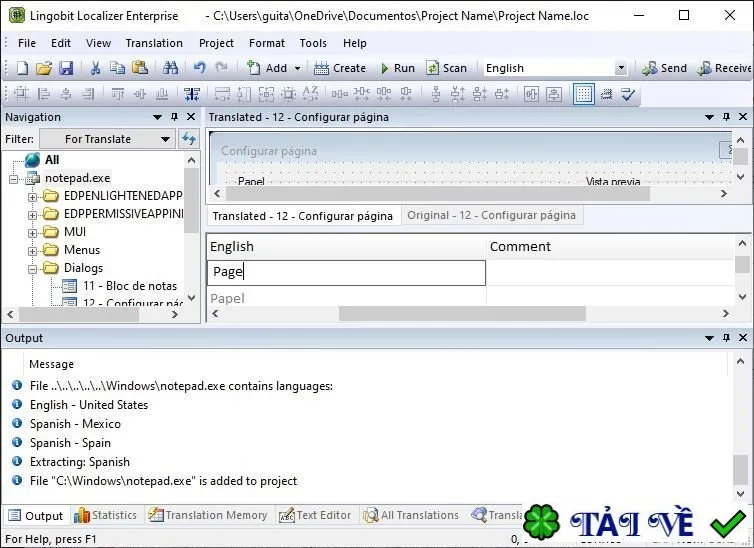Click the Scan button
The width and height of the screenshot is (754, 548).
click(x=447, y=68)
